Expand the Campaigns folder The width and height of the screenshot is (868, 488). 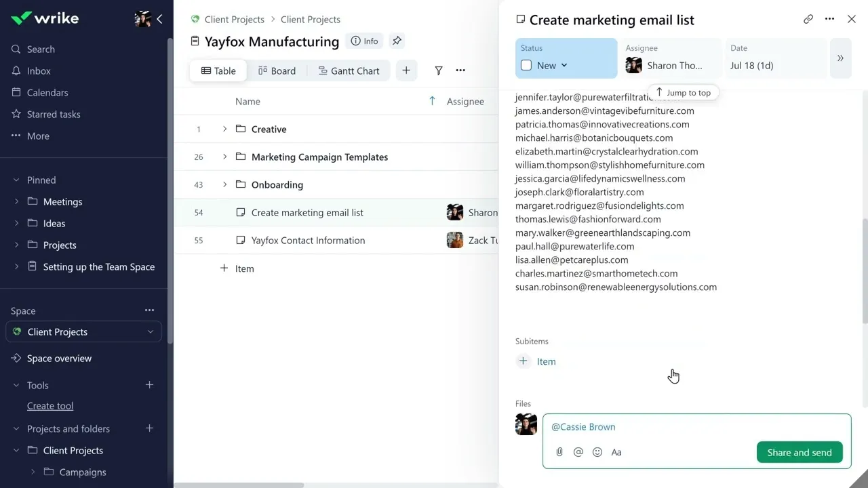33,472
